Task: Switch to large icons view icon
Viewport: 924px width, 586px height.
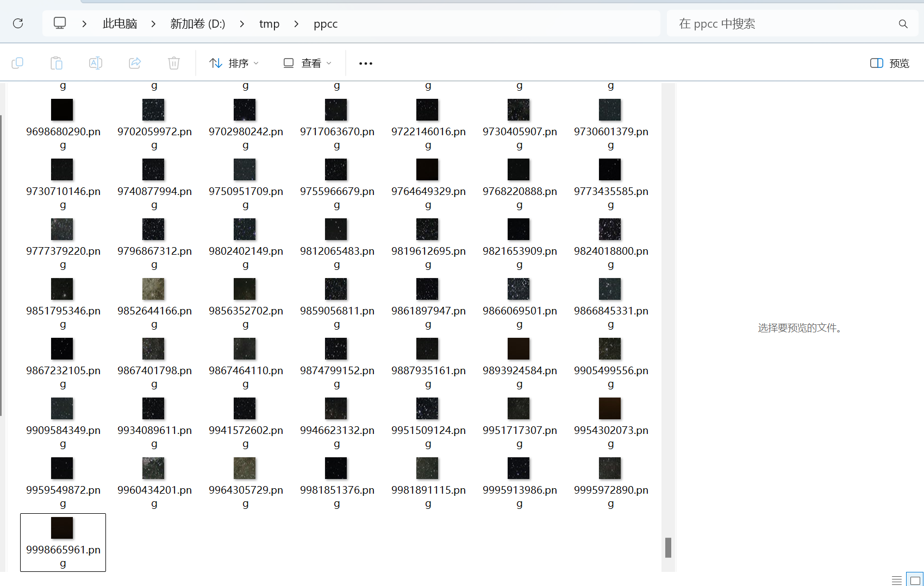Action: point(915,580)
